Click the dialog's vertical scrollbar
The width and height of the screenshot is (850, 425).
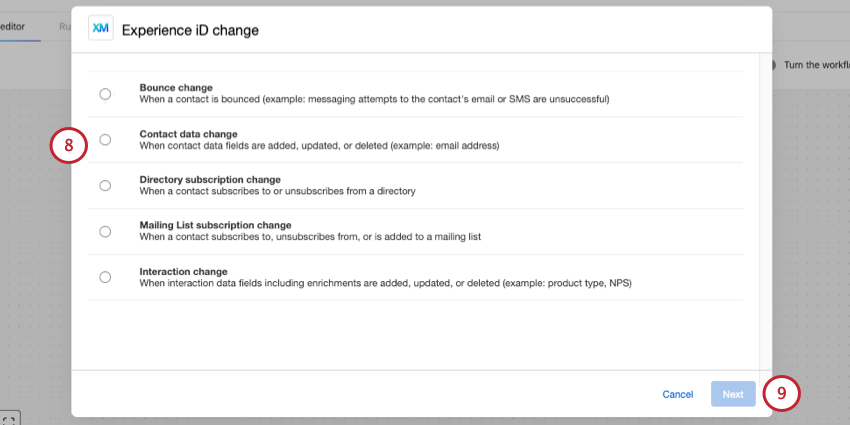coord(765,210)
